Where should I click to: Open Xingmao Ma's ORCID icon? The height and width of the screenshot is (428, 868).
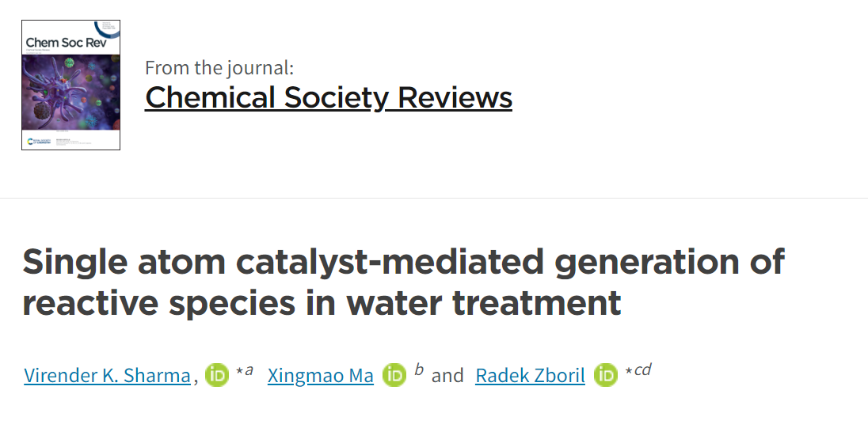[x=394, y=375]
